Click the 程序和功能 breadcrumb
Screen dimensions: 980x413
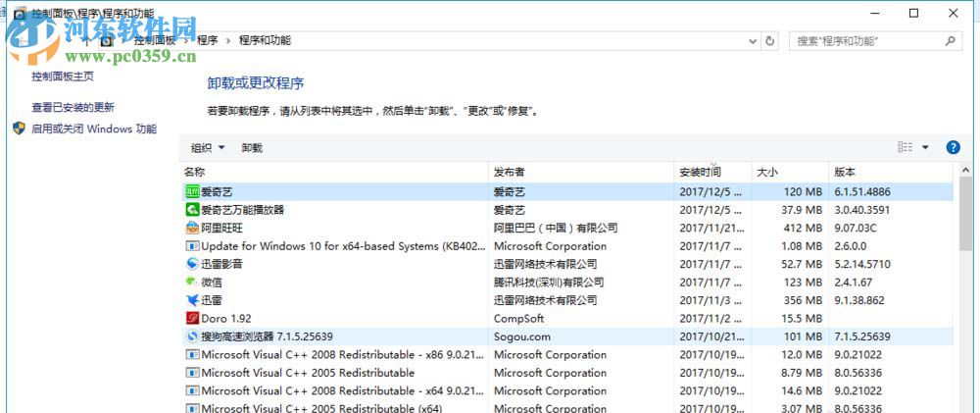[x=265, y=40]
